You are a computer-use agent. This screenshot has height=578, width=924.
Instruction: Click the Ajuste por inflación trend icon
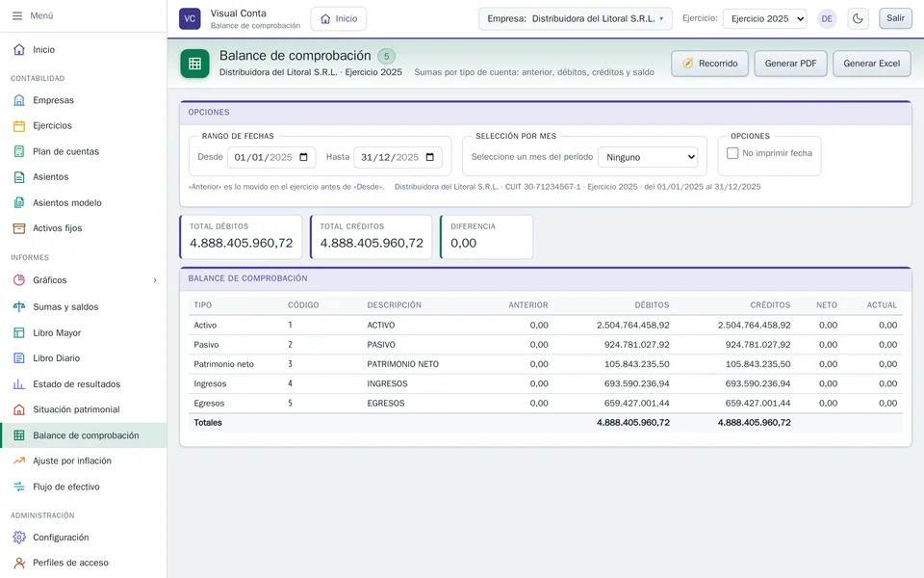19,460
